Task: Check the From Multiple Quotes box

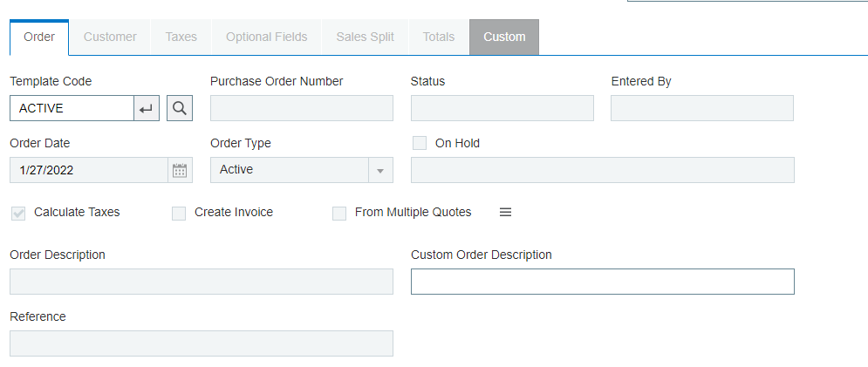Action: [339, 213]
